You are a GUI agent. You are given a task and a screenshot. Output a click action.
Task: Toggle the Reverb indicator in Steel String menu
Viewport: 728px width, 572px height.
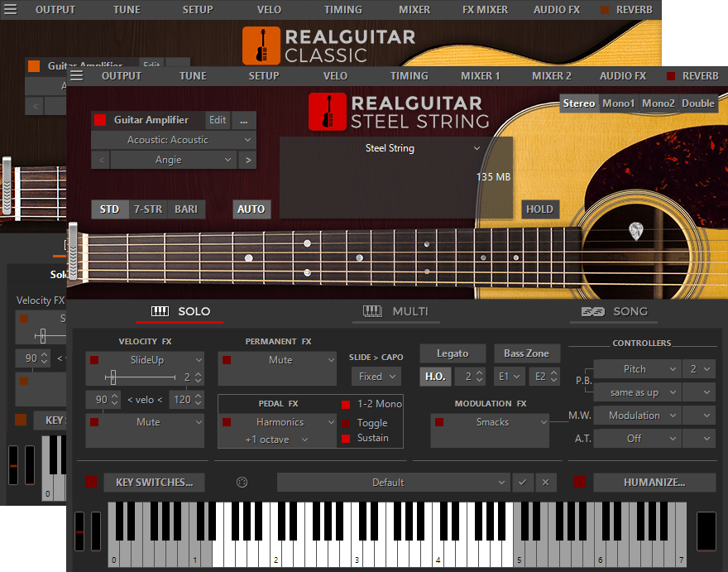point(671,75)
